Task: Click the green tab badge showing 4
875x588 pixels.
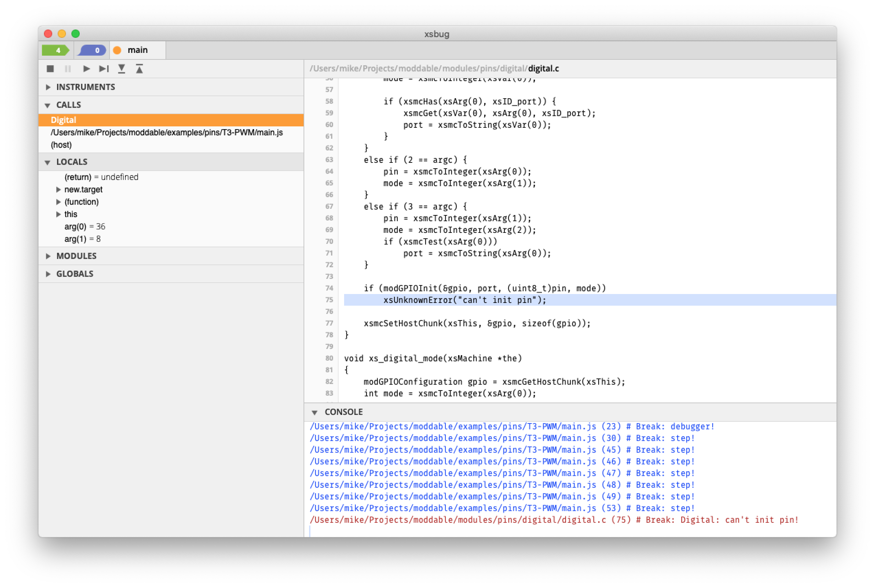Action: click(x=56, y=50)
